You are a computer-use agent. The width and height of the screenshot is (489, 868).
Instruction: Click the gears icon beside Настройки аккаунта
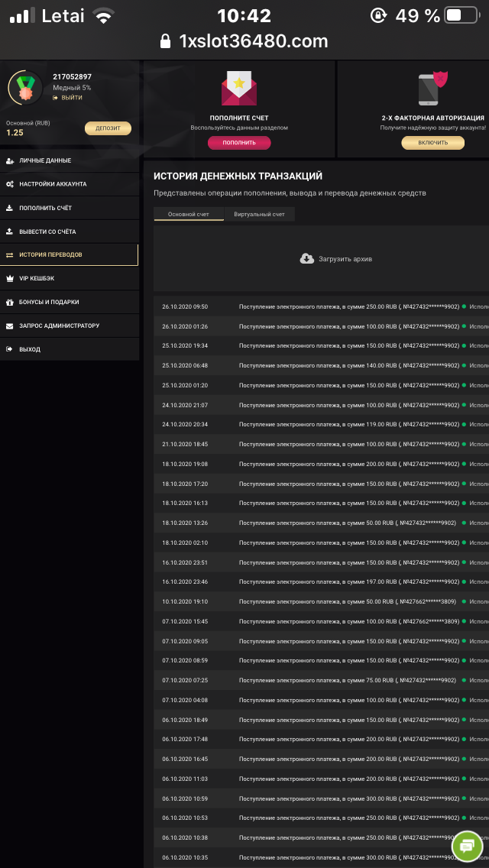pyautogui.click(x=9, y=185)
